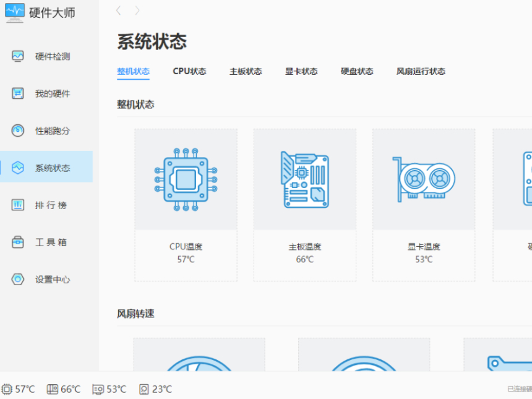This screenshot has width=532, height=399.
Task: Click 53°C reading in status bar
Action: point(116,389)
